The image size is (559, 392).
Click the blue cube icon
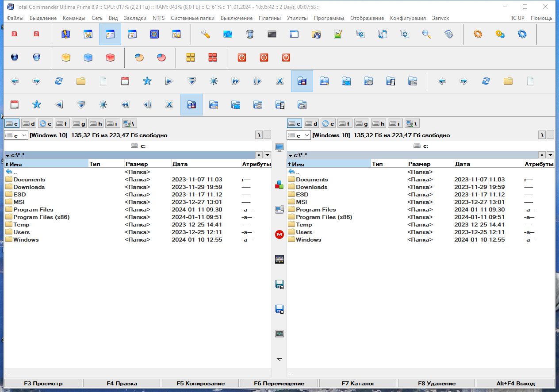pos(88,57)
